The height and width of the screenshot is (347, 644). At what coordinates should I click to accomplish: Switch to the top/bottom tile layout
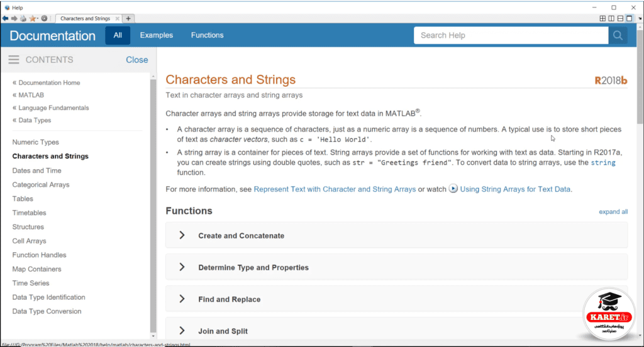tap(620, 18)
